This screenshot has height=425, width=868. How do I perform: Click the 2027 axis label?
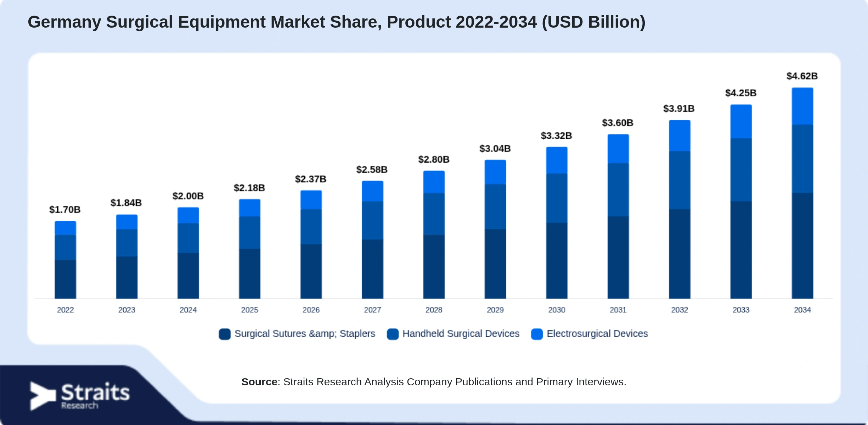(x=373, y=310)
